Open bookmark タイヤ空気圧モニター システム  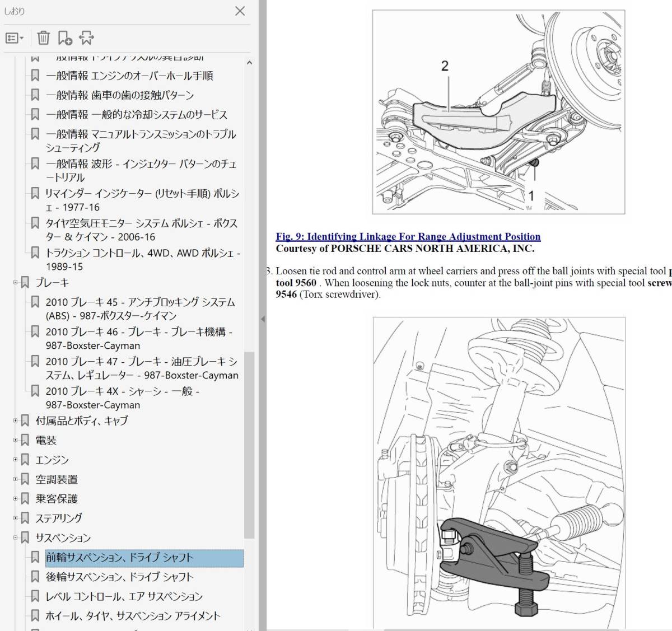(142, 230)
